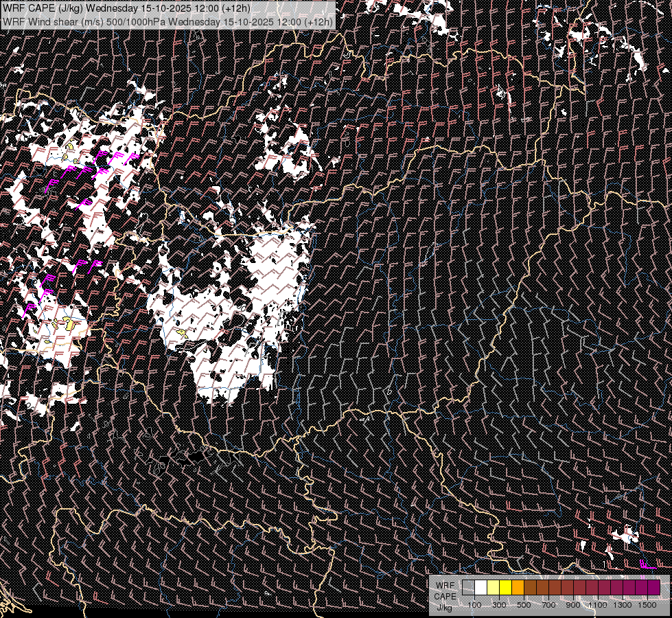Click the legend label 1300
The image size is (672, 618).
[x=623, y=605]
